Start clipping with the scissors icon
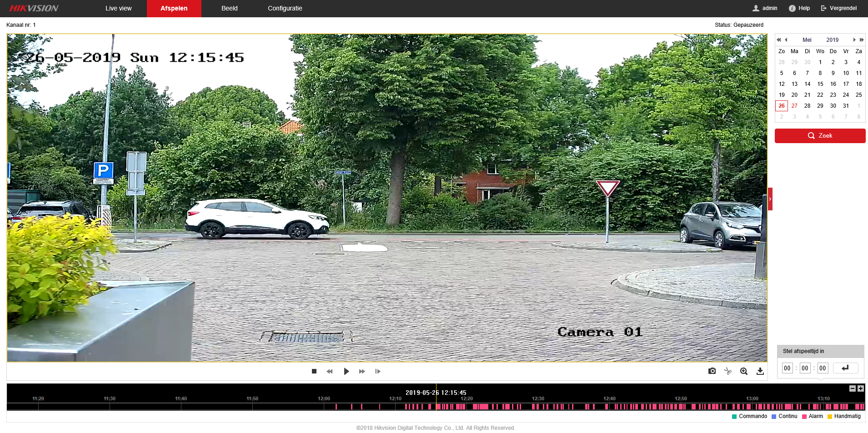Image resolution: width=868 pixels, height=433 pixels. [728, 371]
